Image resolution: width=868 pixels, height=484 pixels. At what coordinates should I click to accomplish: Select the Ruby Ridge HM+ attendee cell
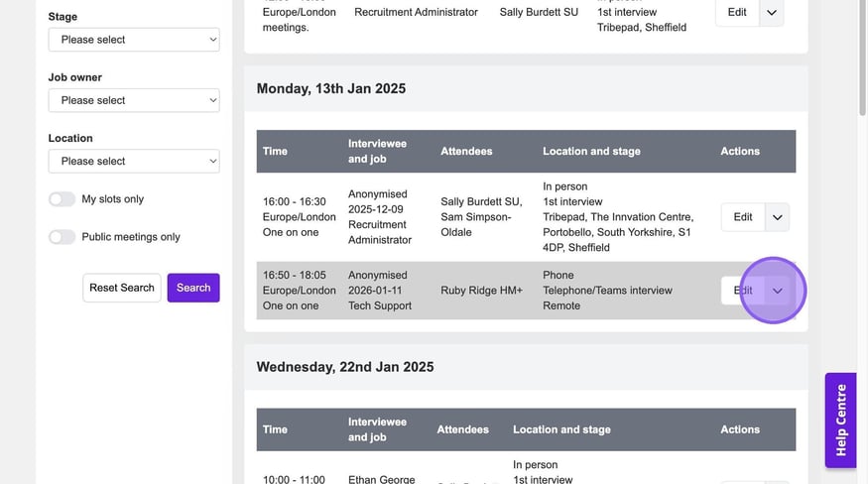point(481,291)
